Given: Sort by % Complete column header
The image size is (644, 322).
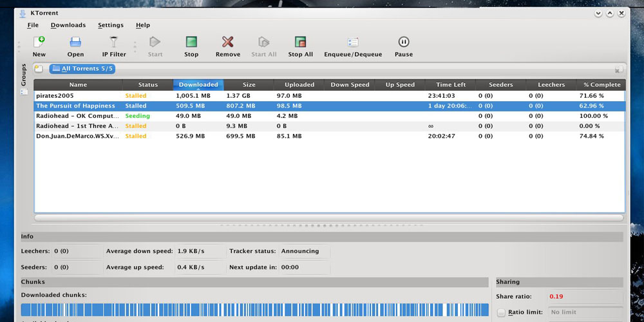Looking at the screenshot, I should pyautogui.click(x=601, y=84).
